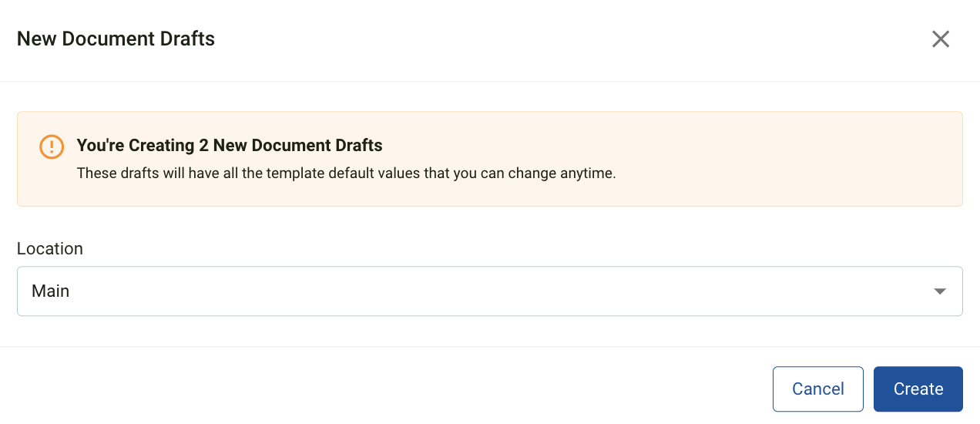Create the 2 new document drafts
The image size is (980, 424).
point(918,389)
